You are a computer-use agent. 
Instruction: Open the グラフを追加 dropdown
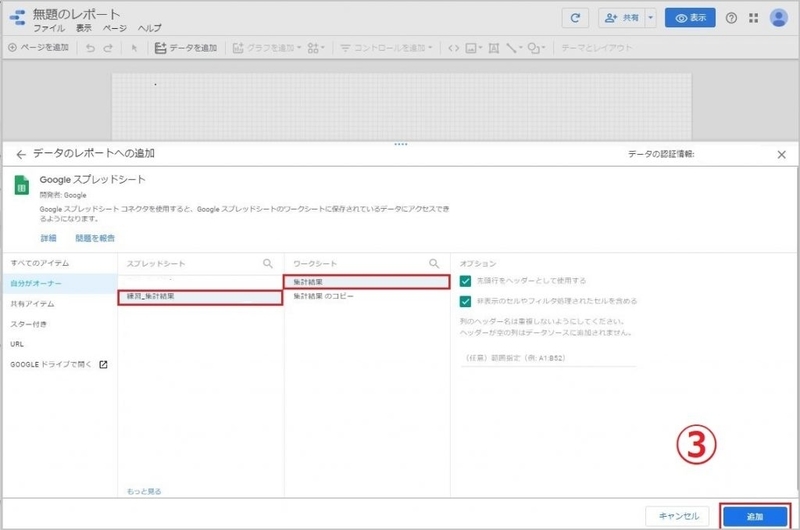(x=267, y=48)
